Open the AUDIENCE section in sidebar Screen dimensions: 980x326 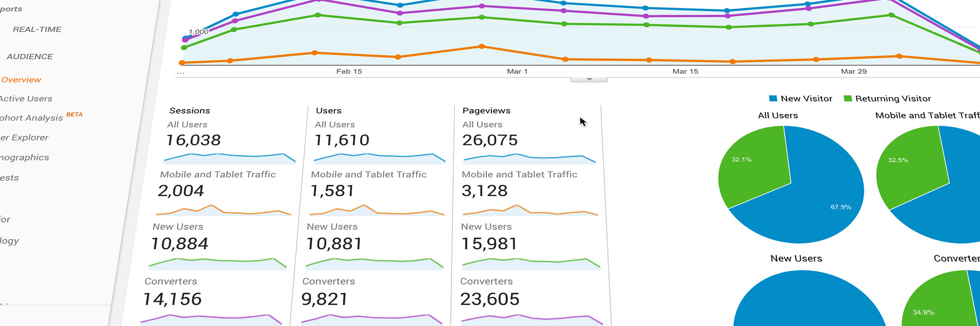[30, 56]
